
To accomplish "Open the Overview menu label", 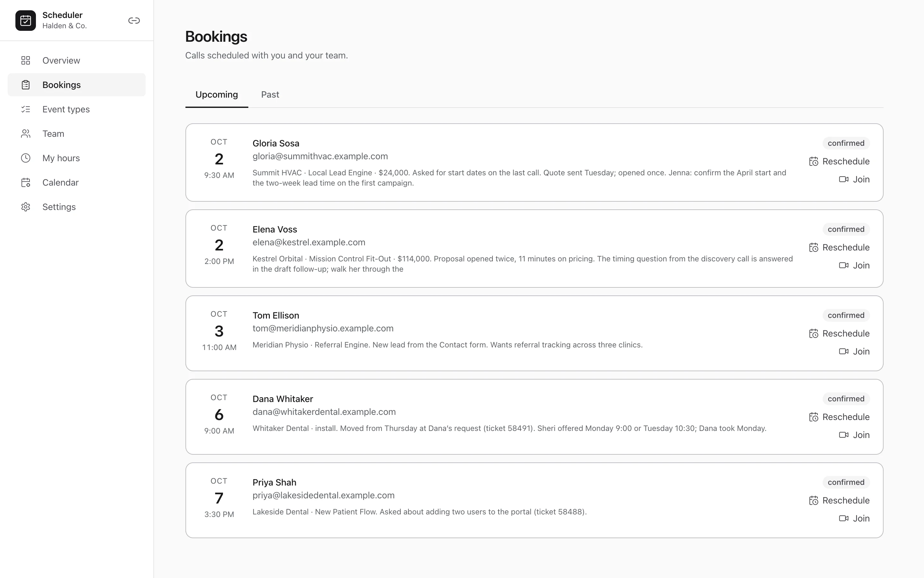I will pyautogui.click(x=61, y=60).
